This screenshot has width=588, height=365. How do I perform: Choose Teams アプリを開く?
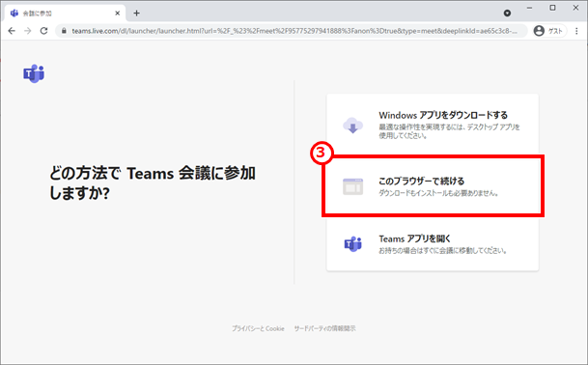coord(433,244)
